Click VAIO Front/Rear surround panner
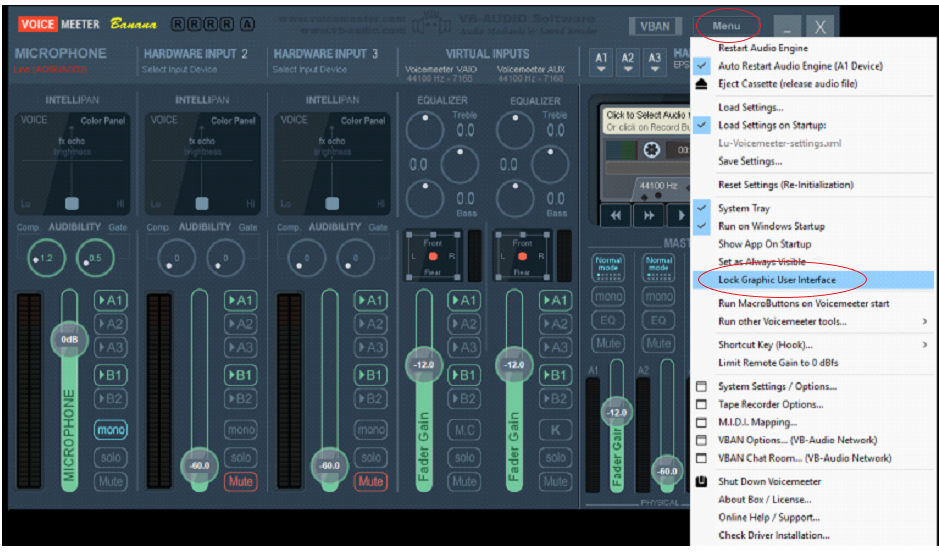 pos(433,256)
